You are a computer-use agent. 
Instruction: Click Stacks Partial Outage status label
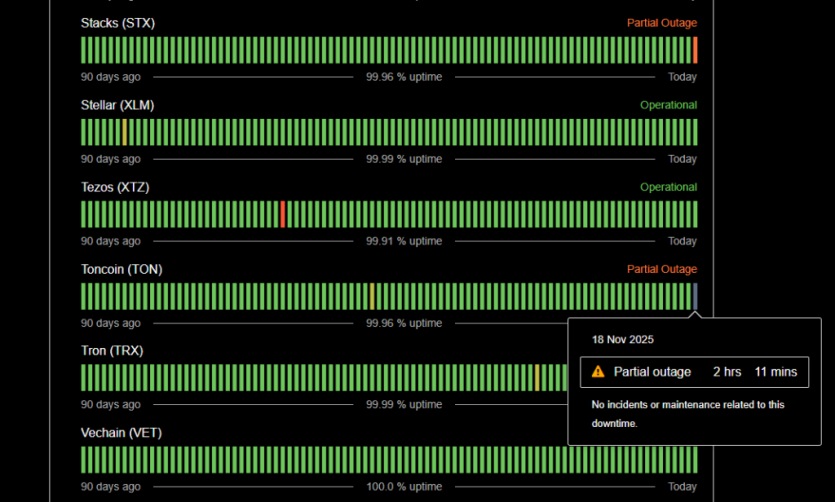[x=662, y=23]
